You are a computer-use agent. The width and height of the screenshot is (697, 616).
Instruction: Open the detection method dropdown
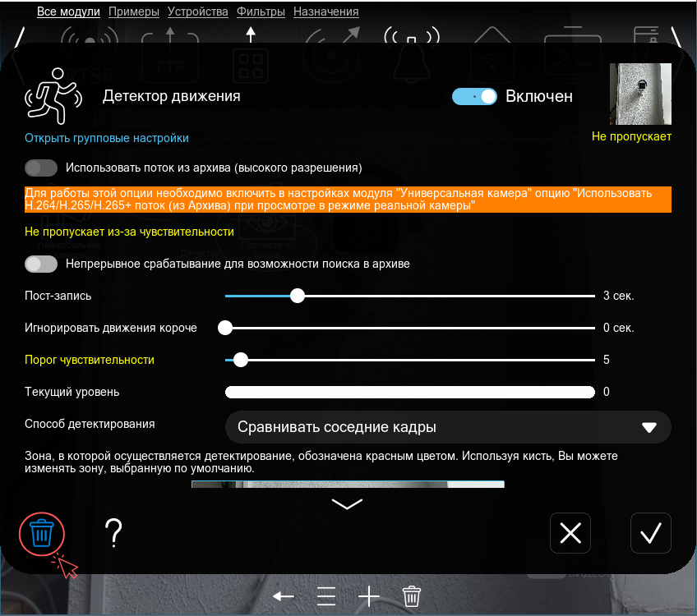tap(448, 427)
